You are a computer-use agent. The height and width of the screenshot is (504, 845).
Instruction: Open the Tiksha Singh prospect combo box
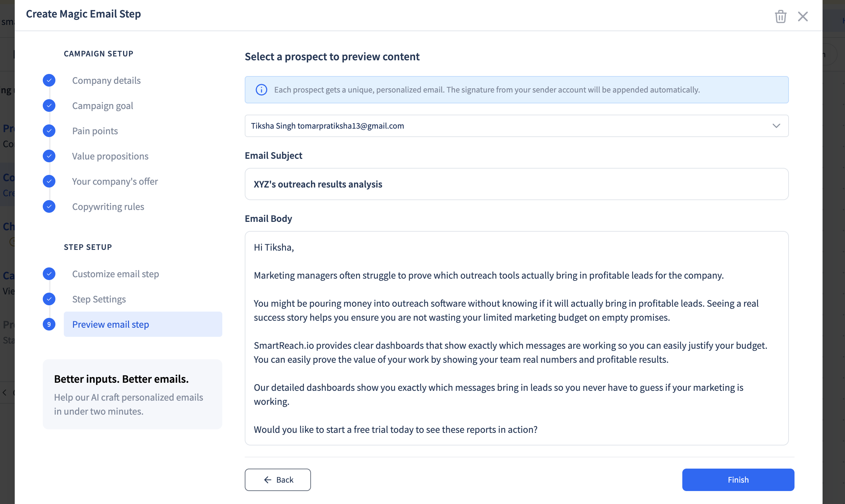pos(491,126)
